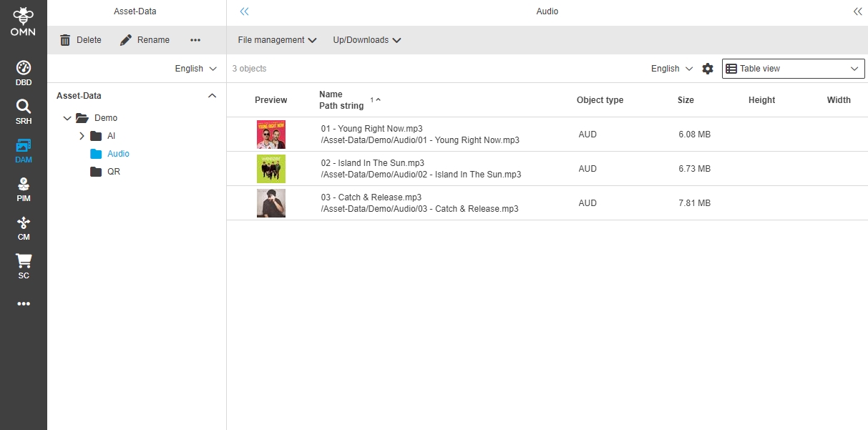
Task: Sort by the Name column header
Action: coord(331,94)
